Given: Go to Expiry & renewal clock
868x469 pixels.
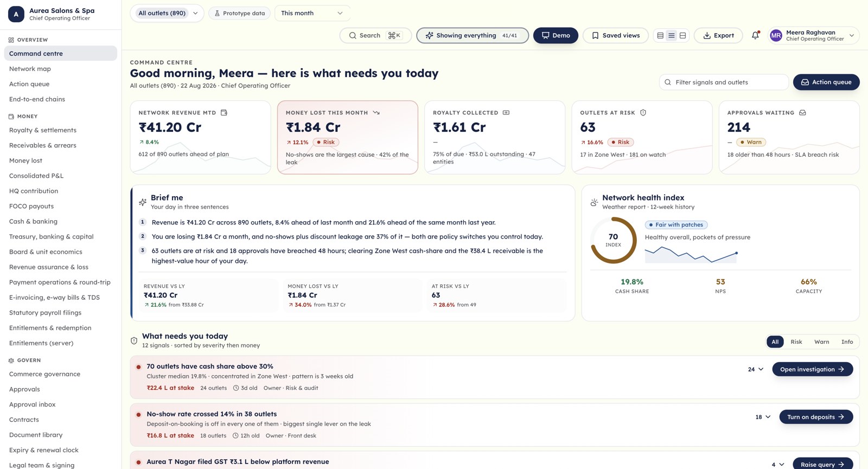Looking at the screenshot, I should click(x=60, y=450).
